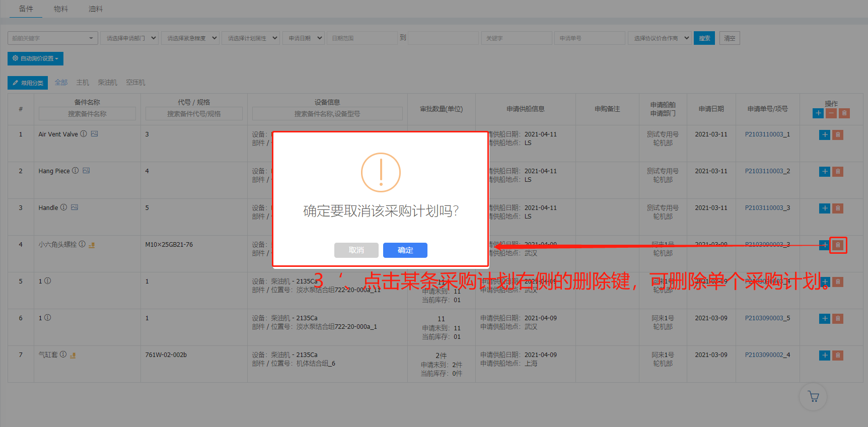
Task: Switch to the 备件 tab
Action: coord(26,9)
